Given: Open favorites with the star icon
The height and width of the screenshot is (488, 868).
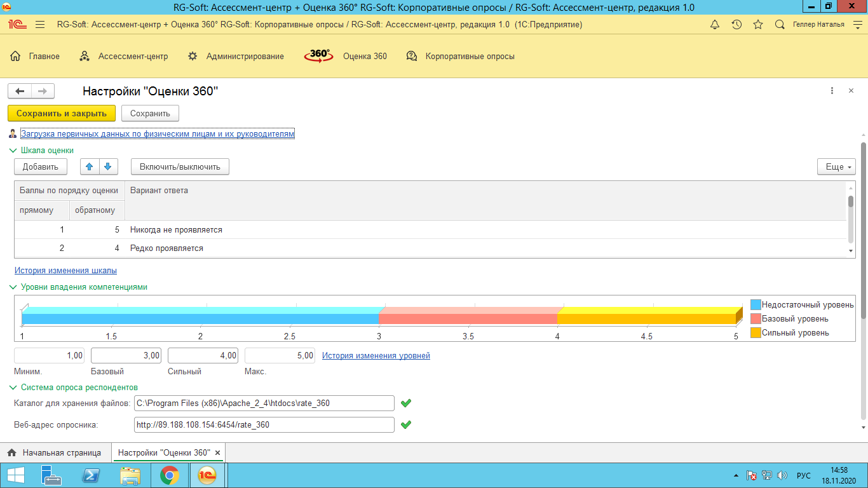Looking at the screenshot, I should (x=758, y=25).
